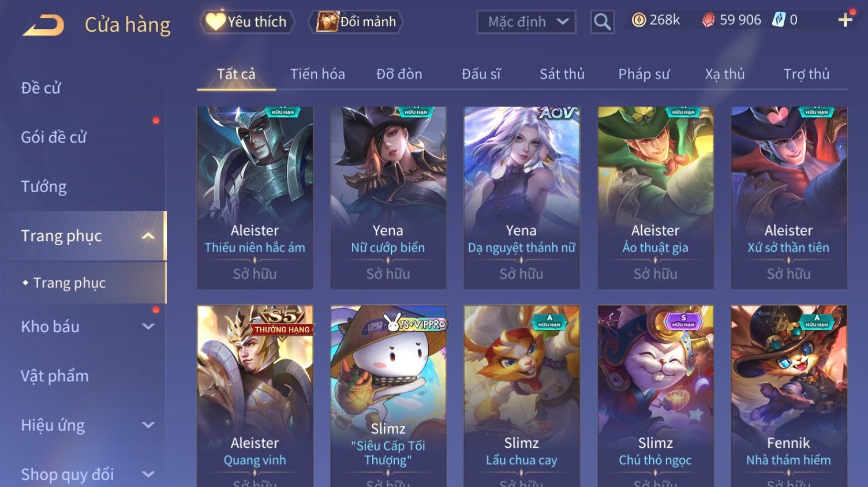Select Yena Nữ cướp biển skin card

tap(388, 197)
